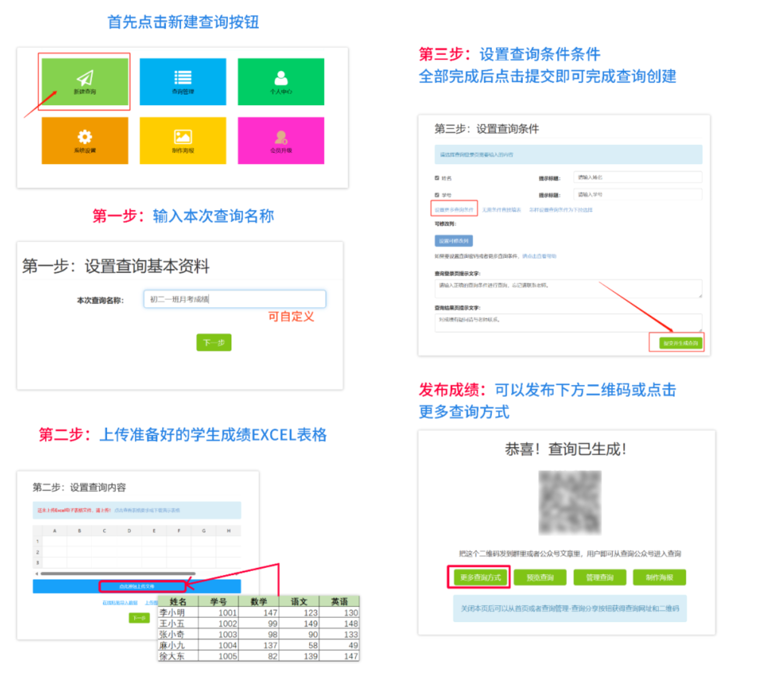Click the blue 点此按钮上传文件 upload button
The width and height of the screenshot is (757, 700).
(137, 586)
